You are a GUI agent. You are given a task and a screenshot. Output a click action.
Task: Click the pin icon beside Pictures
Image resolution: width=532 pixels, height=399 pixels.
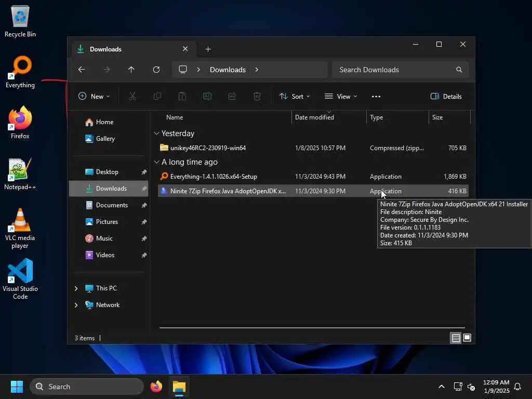144,222
